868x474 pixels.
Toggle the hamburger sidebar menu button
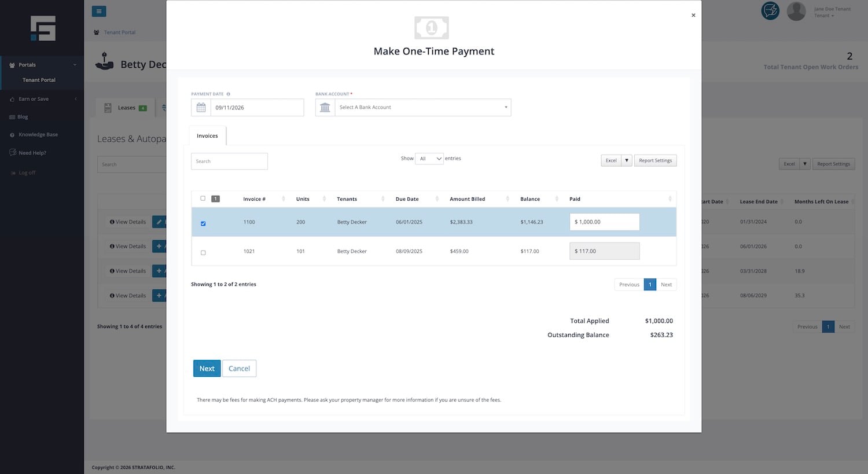[x=99, y=11]
